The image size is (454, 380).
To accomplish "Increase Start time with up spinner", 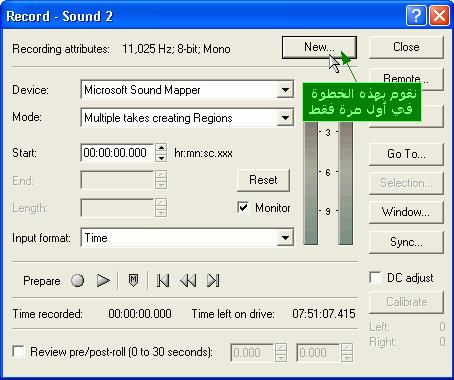I will click(161, 148).
